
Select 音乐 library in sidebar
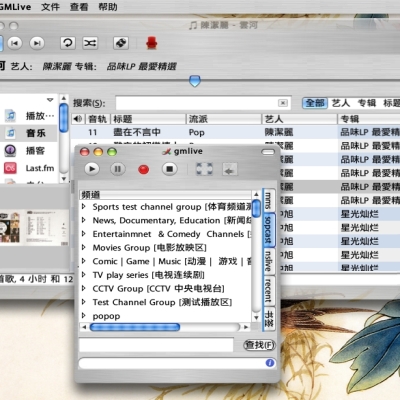click(29, 133)
